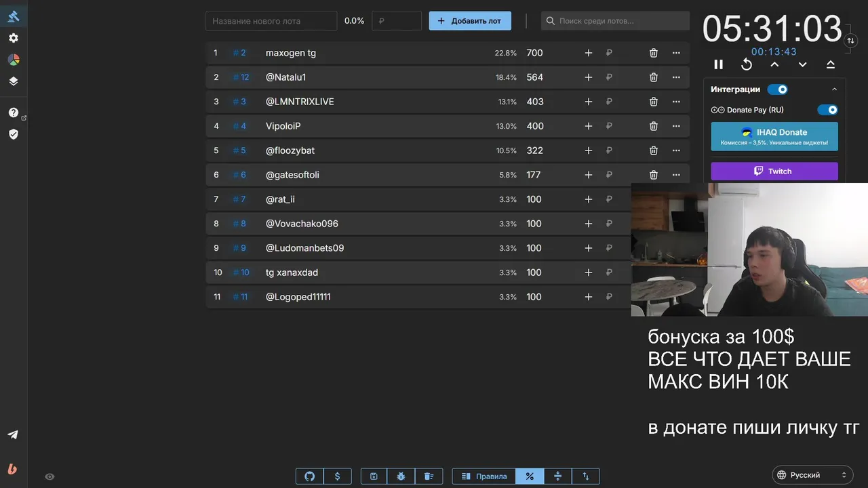This screenshot has width=868, height=488.
Task: Open the layers icon in left sidebar
Action: tap(14, 81)
